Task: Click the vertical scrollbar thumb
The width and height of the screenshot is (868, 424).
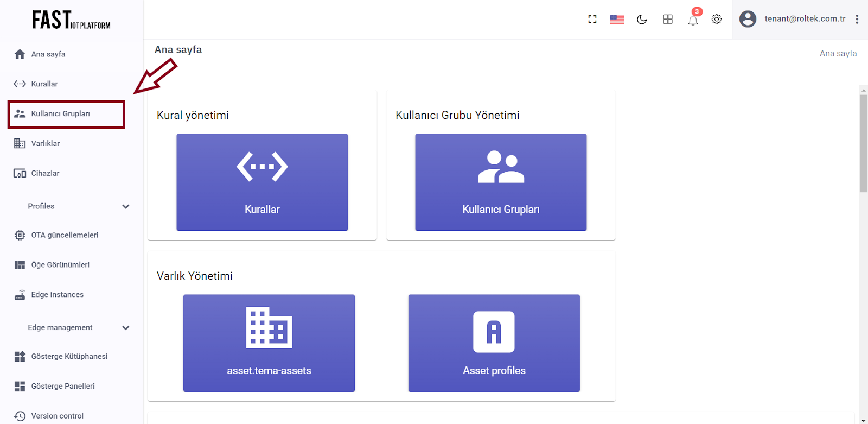Action: (864, 143)
